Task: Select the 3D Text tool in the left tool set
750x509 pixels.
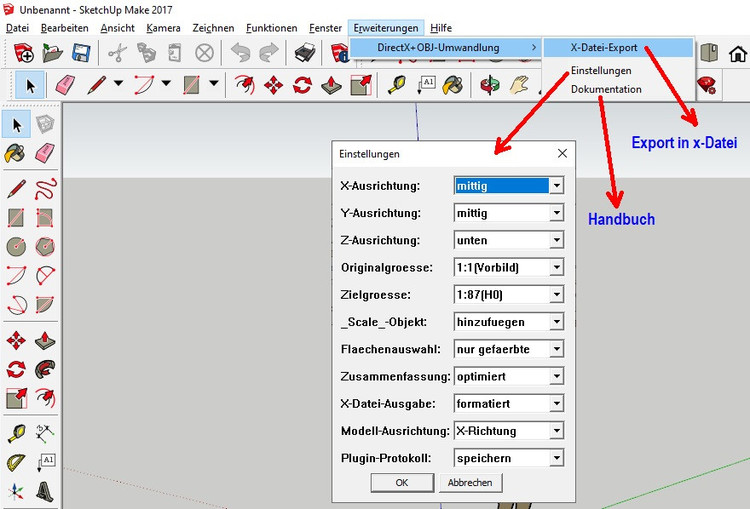Action: (x=45, y=491)
